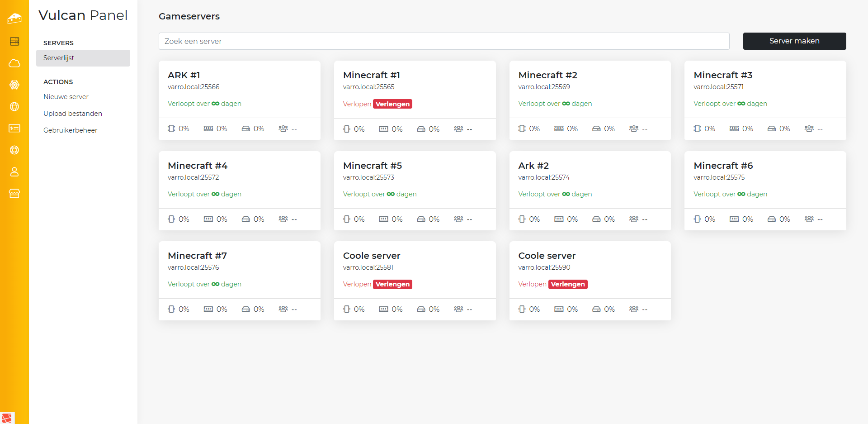The height and width of the screenshot is (424, 868).
Task: Click the cheese logo icon in sidebar
Action: tap(14, 19)
